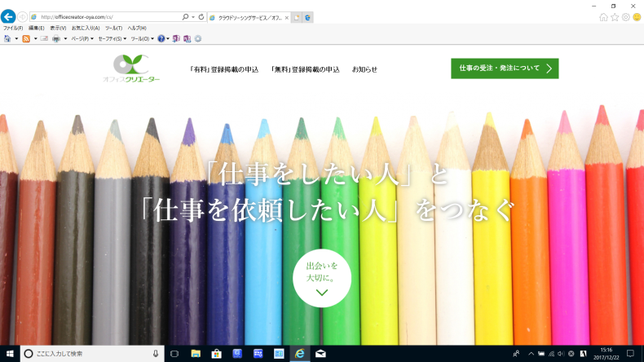Open the ページ(P) dropdown
The image size is (644, 362).
(82, 38)
